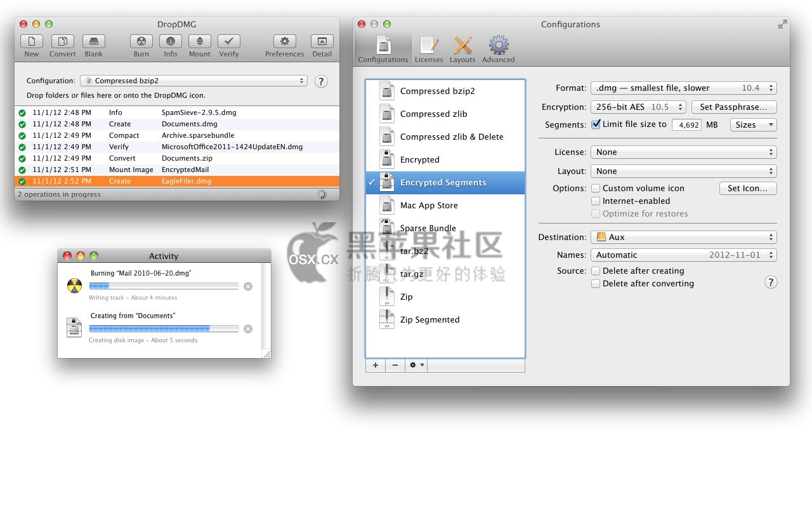Image resolution: width=812 pixels, height=508 pixels.
Task: Click the Zip Segmented list icon
Action: click(387, 319)
